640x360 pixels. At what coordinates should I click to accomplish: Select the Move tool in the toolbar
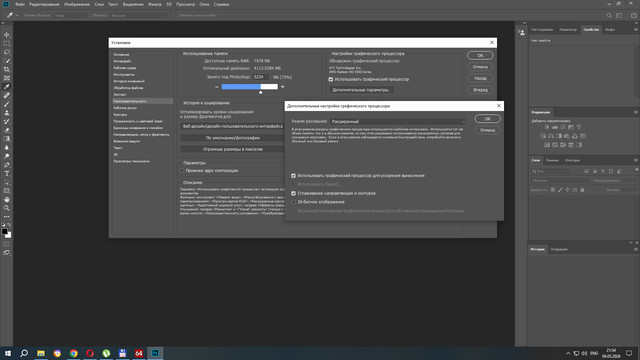point(7,35)
